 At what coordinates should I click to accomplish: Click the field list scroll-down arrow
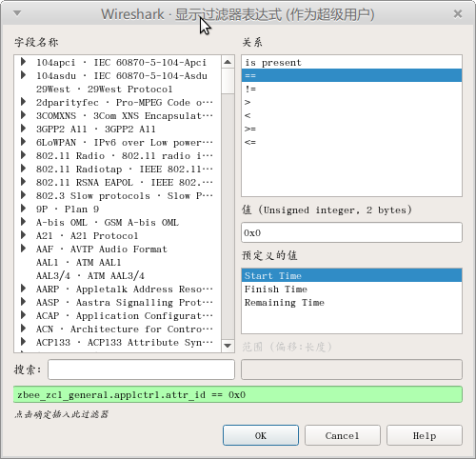(x=228, y=346)
